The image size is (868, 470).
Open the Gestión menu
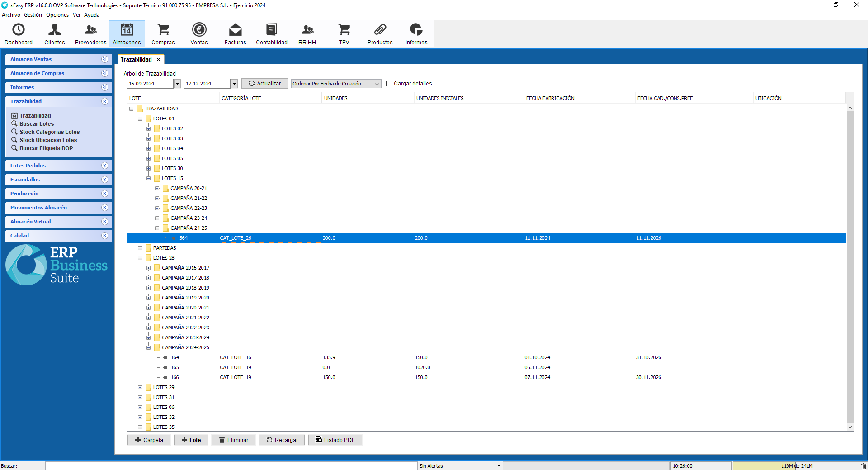point(33,15)
